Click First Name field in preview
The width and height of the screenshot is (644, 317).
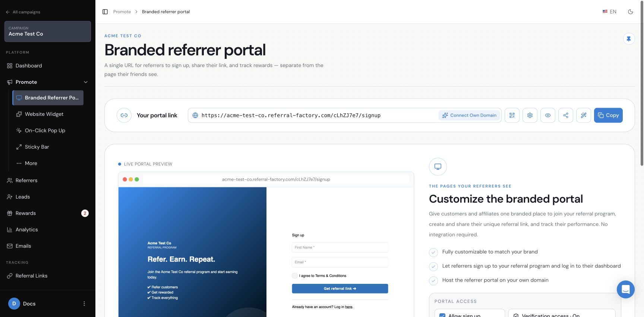[x=340, y=247]
